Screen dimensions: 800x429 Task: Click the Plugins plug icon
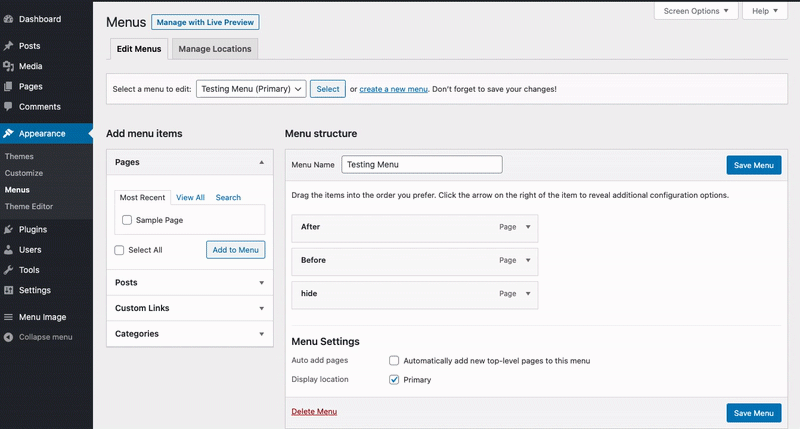(8, 230)
